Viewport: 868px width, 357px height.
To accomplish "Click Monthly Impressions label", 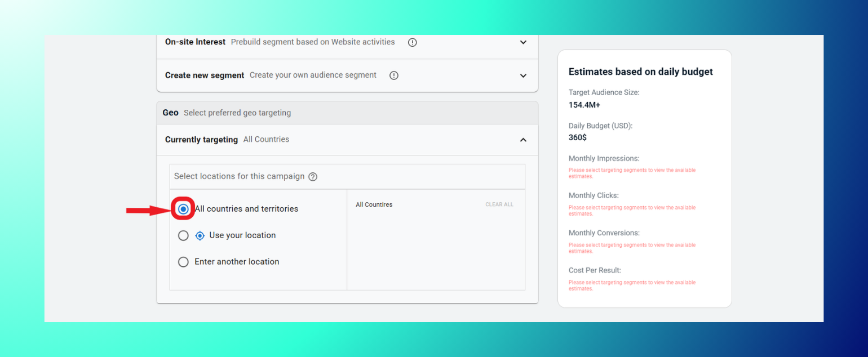I will pyautogui.click(x=604, y=158).
